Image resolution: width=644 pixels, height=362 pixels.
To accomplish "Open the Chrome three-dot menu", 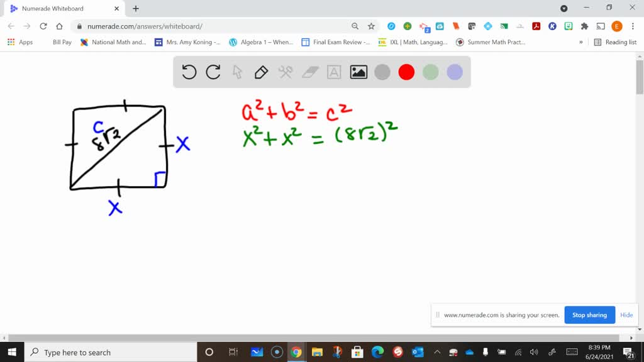I will 632,27.
